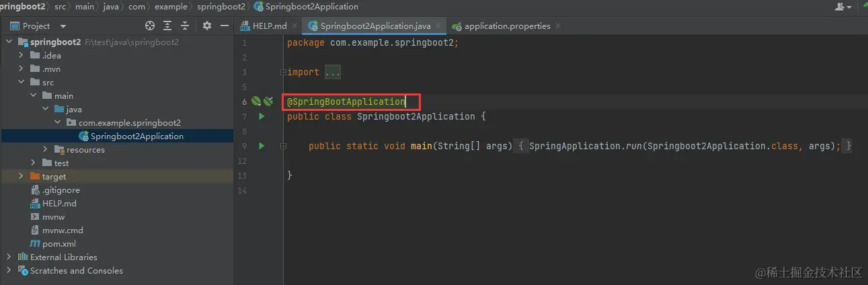Screen dimensions: 868x285
Task: Close the HELP.md editor tab
Action: click(294, 26)
